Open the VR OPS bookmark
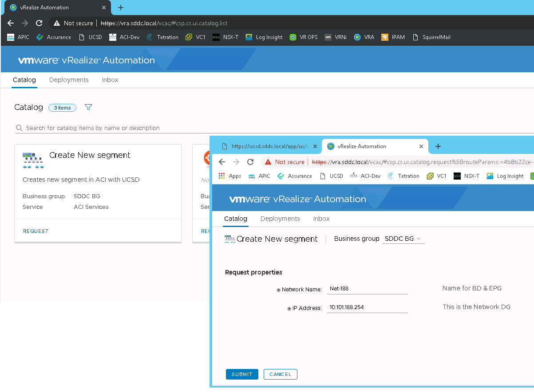Screen dimensions: 534x392 [304, 37]
